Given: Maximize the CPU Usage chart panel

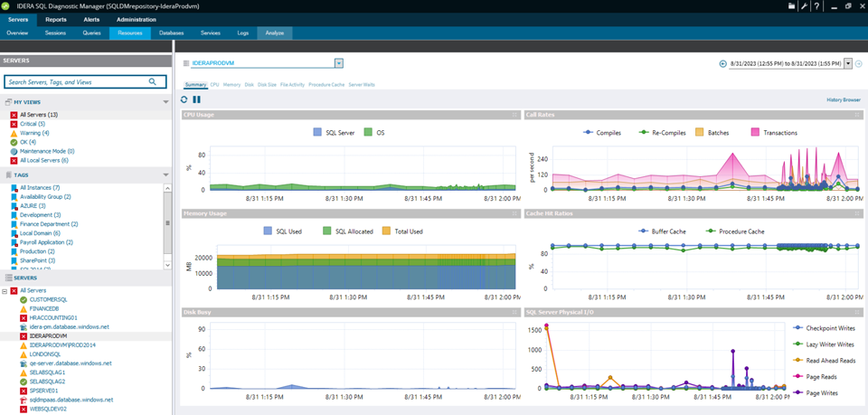Looking at the screenshot, I should pos(515,115).
